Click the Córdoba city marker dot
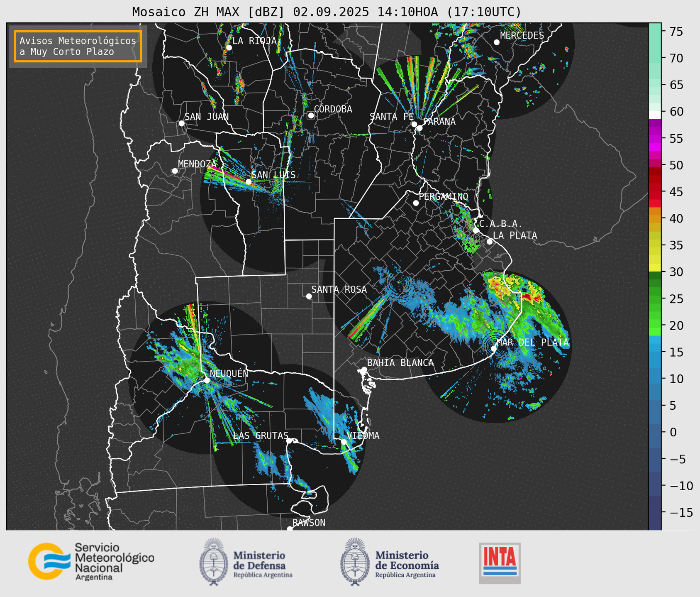Viewport: 700px width, 597px height. [311, 115]
